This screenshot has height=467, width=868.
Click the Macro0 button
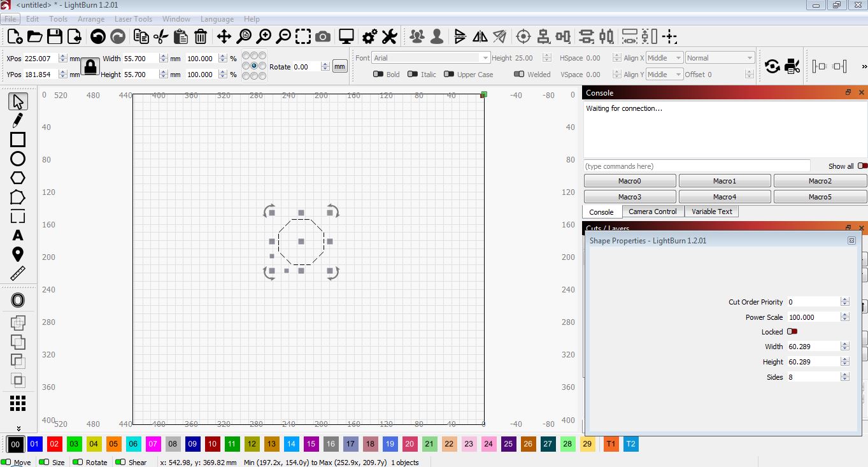tap(630, 181)
